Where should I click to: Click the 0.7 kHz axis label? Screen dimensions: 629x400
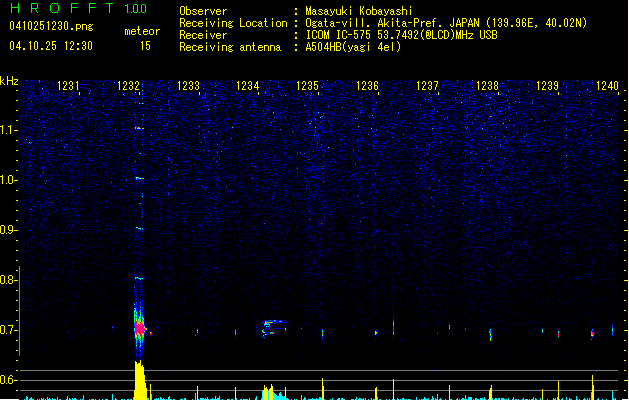coord(8,330)
